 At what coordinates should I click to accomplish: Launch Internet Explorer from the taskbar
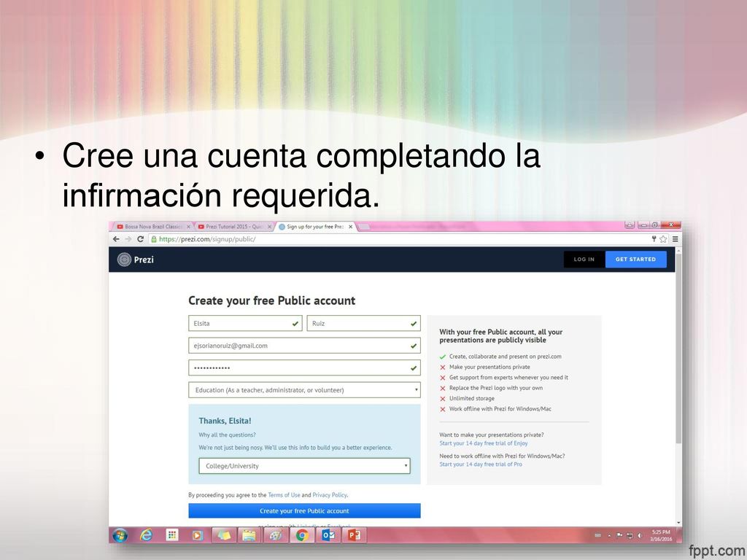(x=146, y=535)
